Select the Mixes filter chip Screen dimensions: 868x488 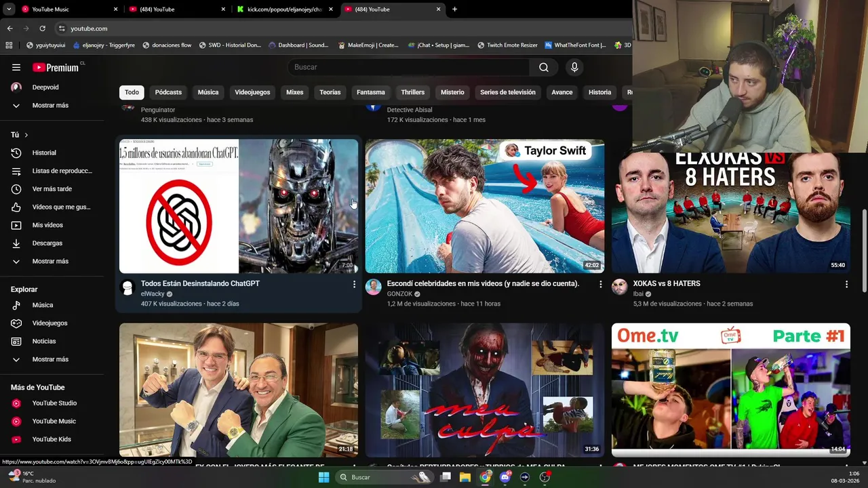(294, 92)
